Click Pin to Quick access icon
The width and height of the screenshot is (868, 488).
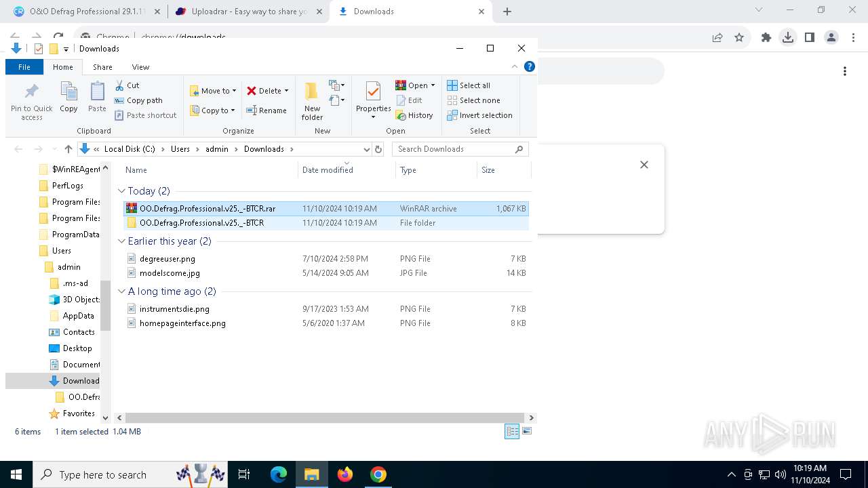point(31,101)
